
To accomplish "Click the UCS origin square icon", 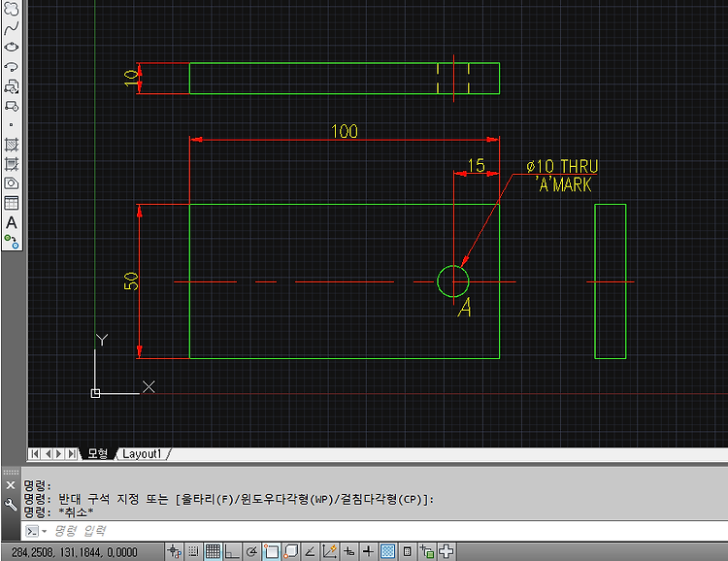I will pos(95,393).
